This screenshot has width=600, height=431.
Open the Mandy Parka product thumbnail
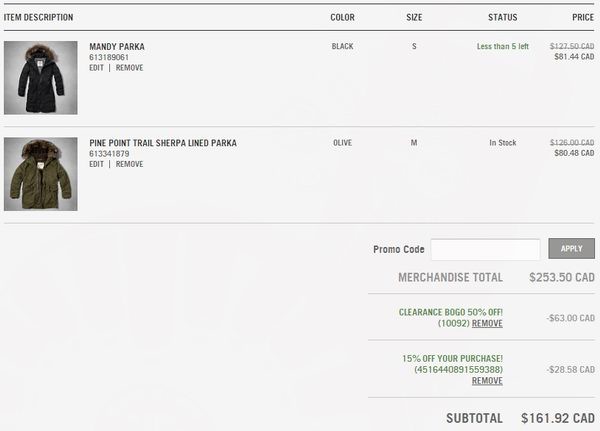41,78
